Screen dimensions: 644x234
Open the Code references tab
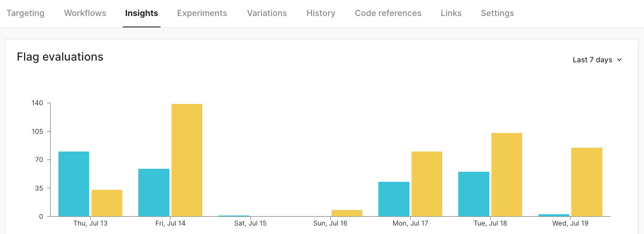pyautogui.click(x=388, y=13)
